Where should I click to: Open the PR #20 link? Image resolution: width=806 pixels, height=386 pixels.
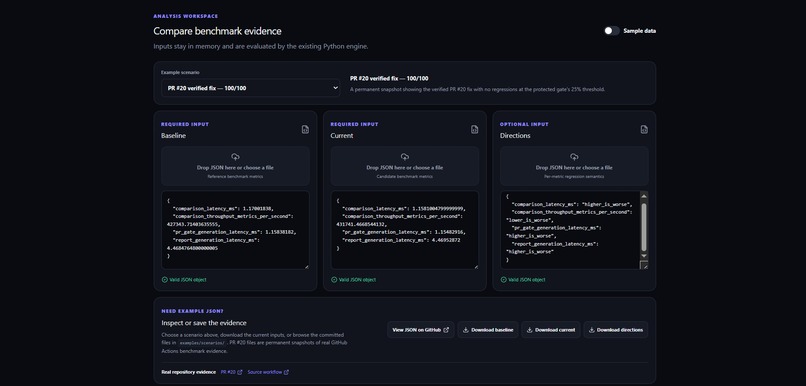[x=231, y=372]
